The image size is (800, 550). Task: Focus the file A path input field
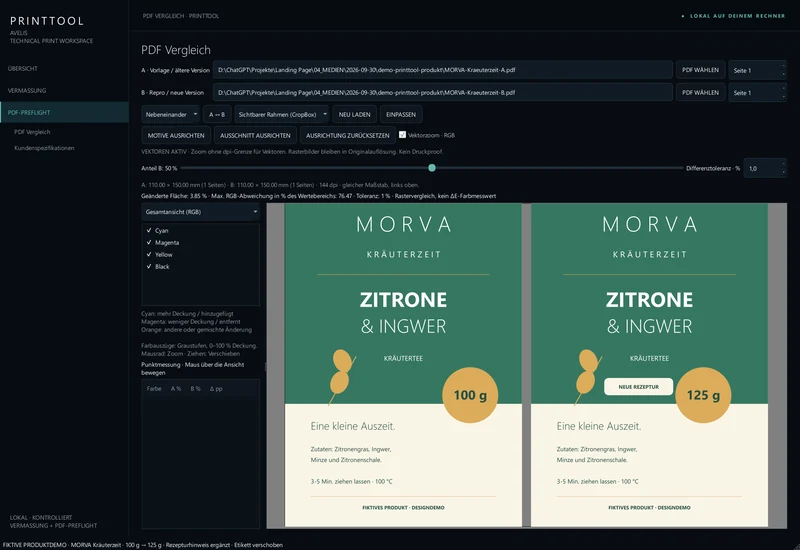[442, 70]
